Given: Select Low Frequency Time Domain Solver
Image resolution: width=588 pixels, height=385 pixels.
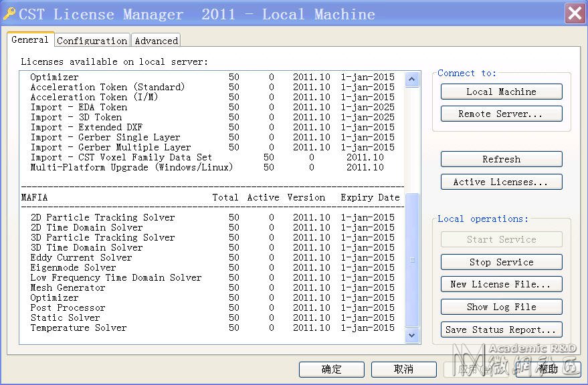Looking at the screenshot, I should point(212,278).
